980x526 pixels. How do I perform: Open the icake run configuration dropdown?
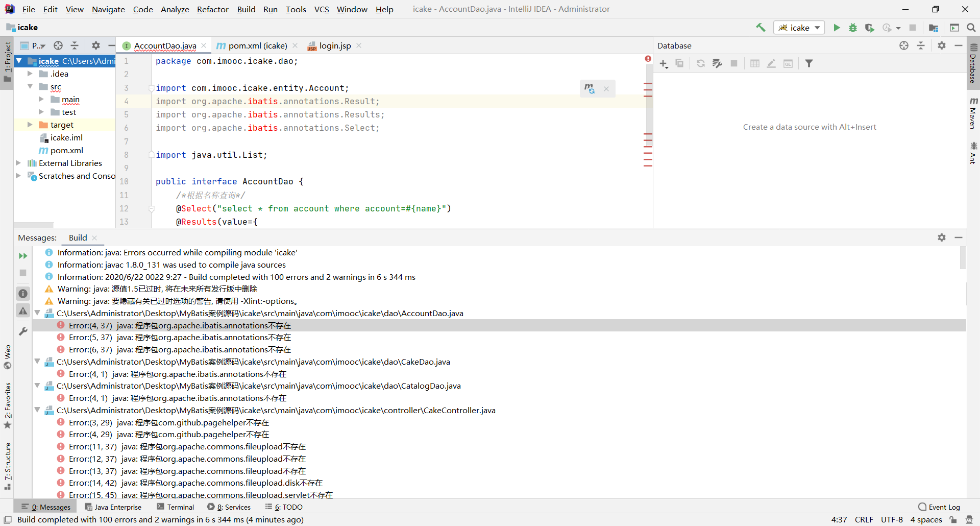coord(799,28)
